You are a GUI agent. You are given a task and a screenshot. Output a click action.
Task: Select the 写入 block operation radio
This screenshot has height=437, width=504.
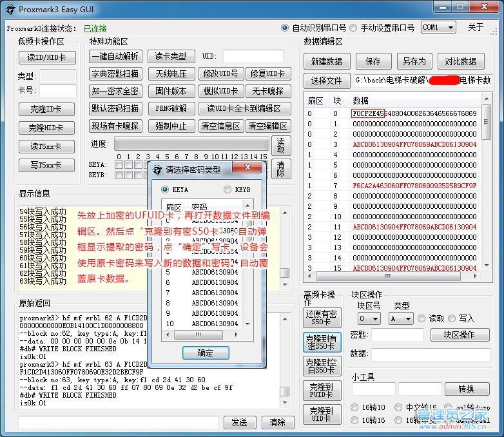coord(452,318)
